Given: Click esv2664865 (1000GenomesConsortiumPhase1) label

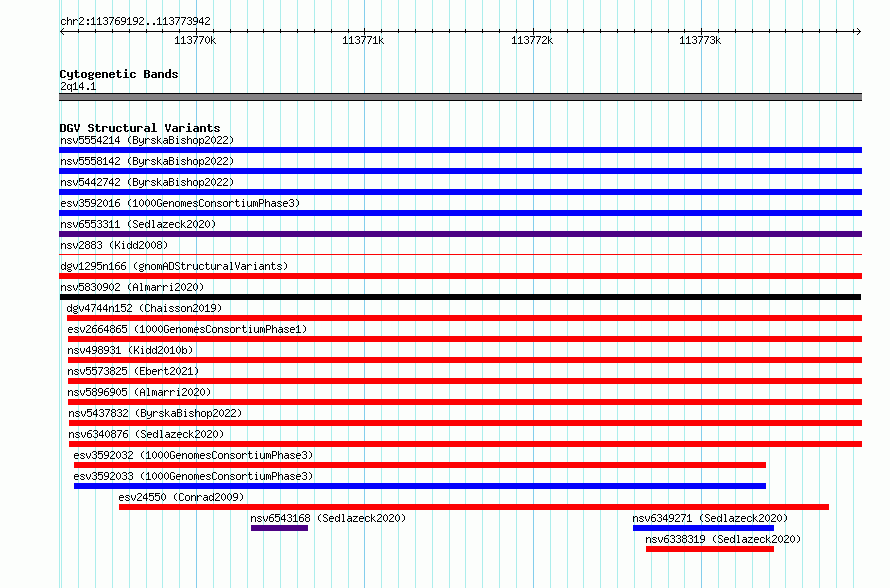Looking at the screenshot, I should click(x=187, y=329).
